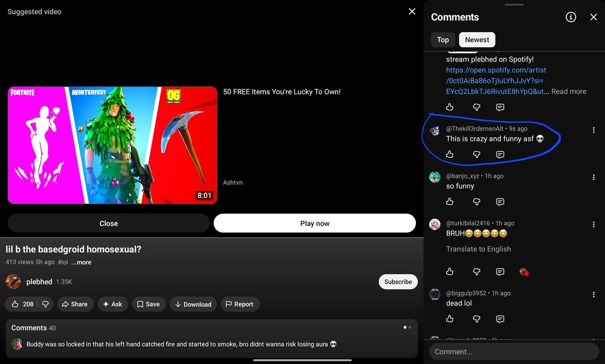This screenshot has width=605, height=364.
Task: Open options menu for banjo_xyz comment
Action: pos(593,177)
